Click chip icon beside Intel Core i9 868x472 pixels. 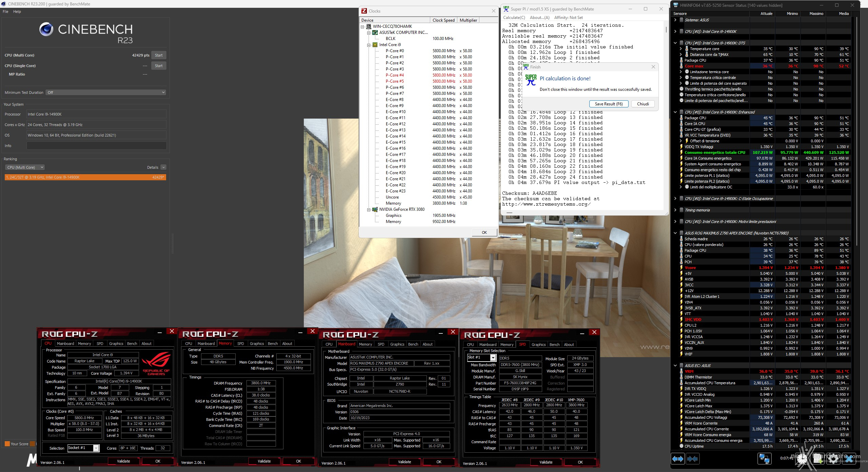click(x=375, y=45)
